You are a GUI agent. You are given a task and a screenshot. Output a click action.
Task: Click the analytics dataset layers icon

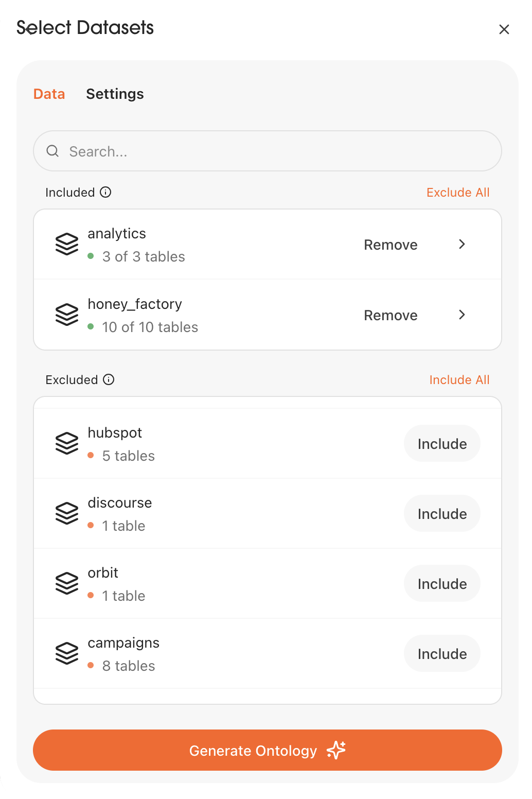click(67, 244)
